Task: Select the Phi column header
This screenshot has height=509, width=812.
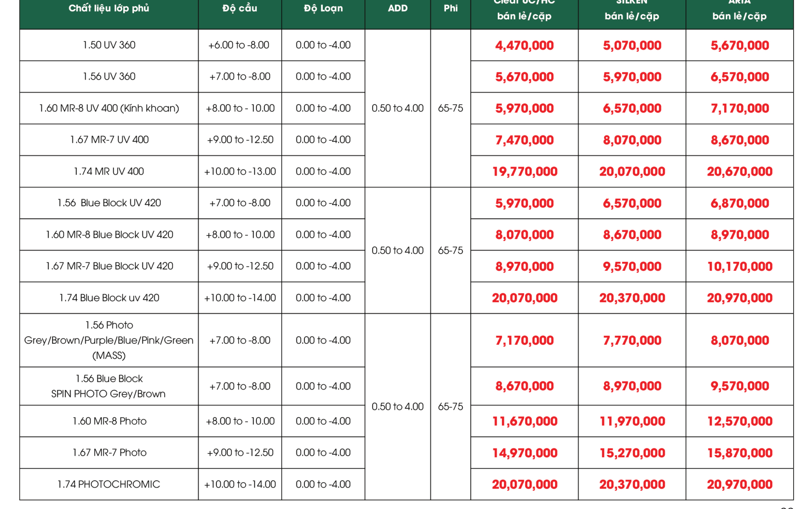Action: [451, 8]
